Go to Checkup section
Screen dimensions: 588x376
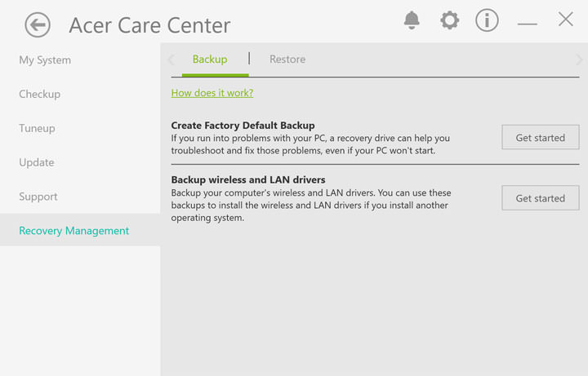coord(40,95)
